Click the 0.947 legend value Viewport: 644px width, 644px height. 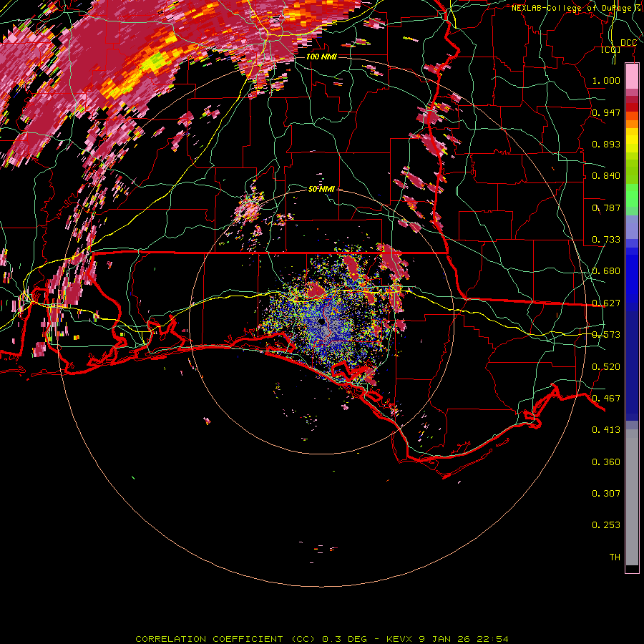pos(606,112)
